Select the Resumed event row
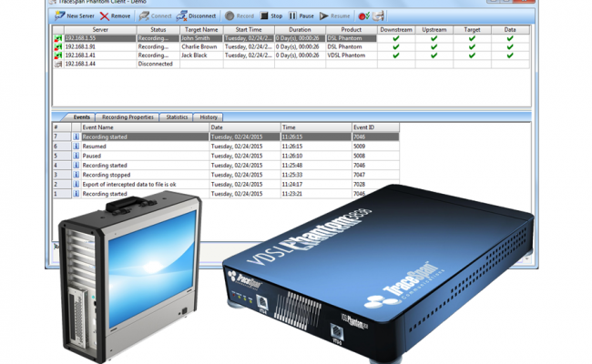The height and width of the screenshot is (364, 592). tap(226, 147)
